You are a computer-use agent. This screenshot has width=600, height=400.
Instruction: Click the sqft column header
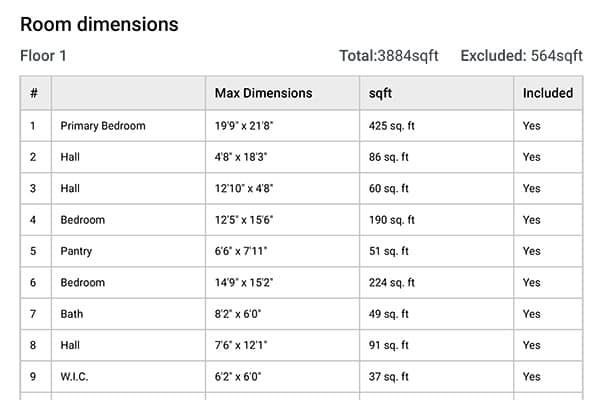coord(381,93)
